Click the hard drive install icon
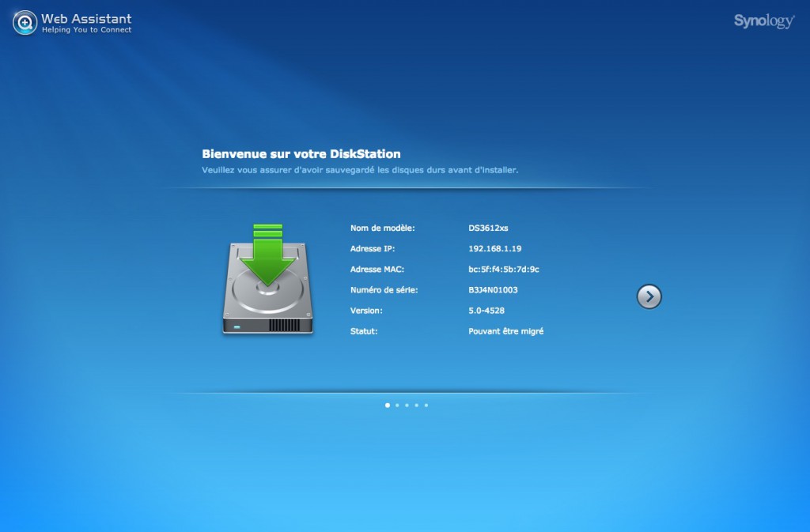The image size is (810, 532). (267, 279)
